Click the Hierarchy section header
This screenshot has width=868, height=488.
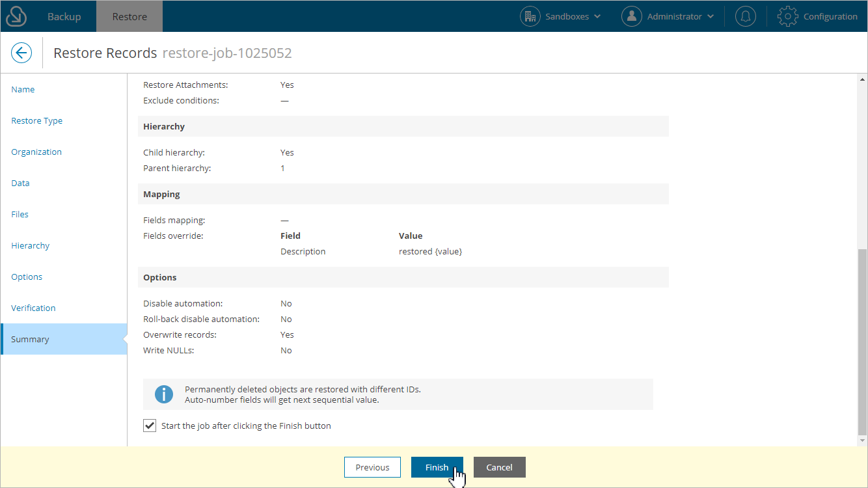click(403, 126)
